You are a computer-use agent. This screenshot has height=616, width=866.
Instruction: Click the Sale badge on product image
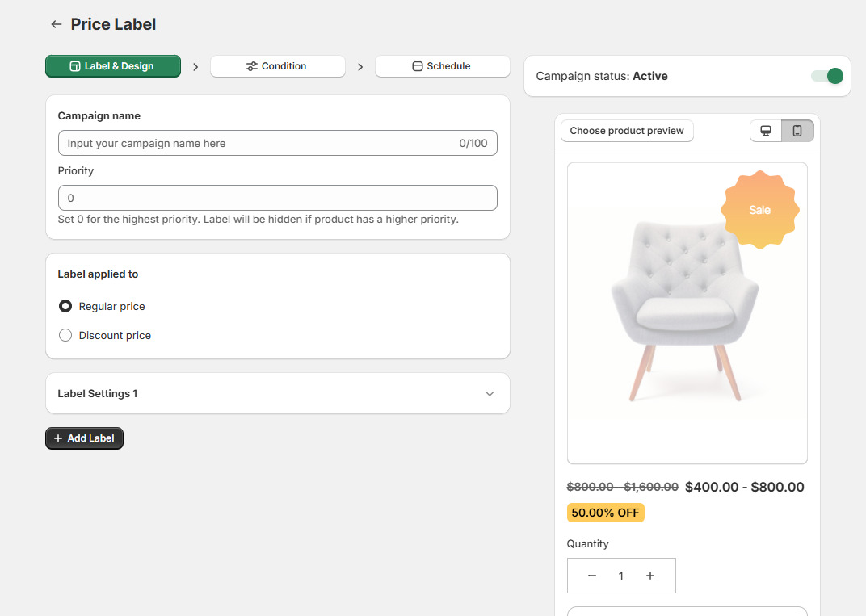760,210
